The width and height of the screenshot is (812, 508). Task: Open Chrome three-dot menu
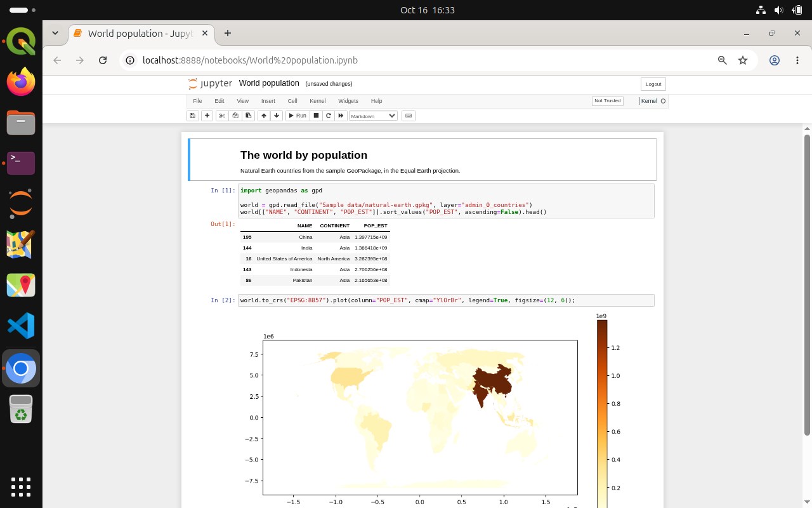[797, 60]
